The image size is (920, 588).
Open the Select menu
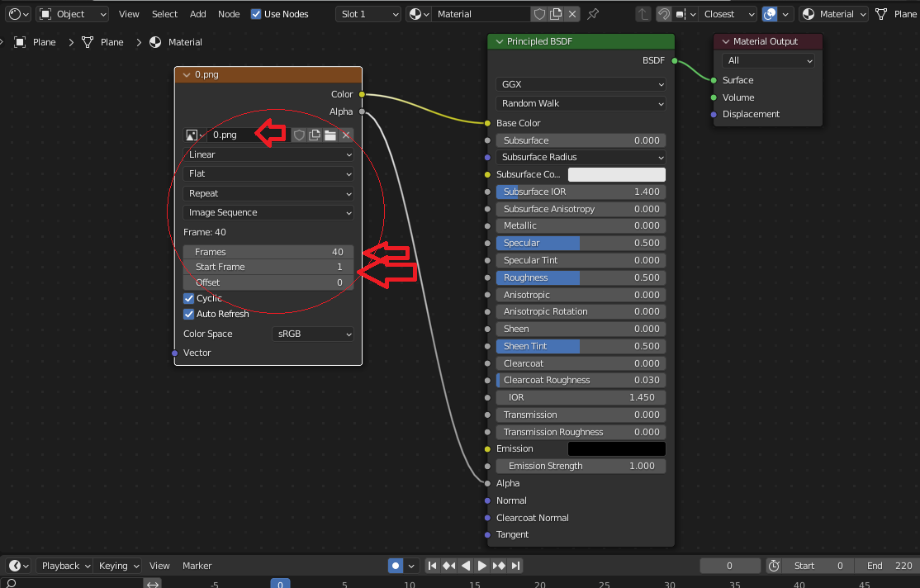tap(164, 14)
